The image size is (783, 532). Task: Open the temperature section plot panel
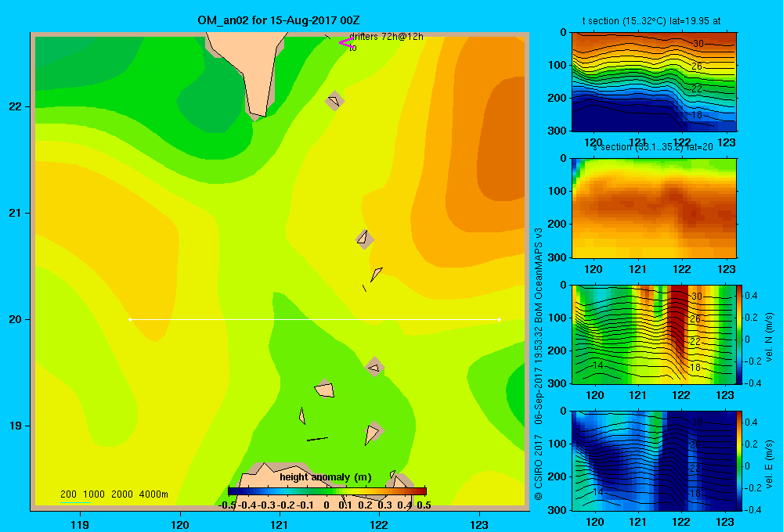pyautogui.click(x=654, y=82)
